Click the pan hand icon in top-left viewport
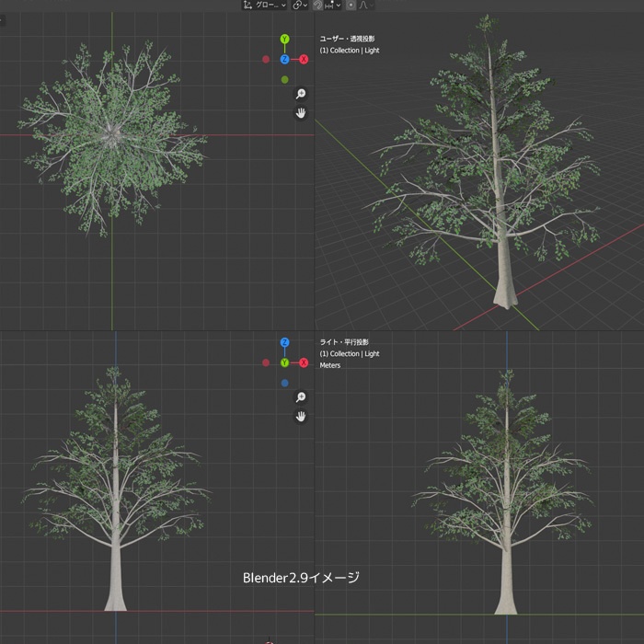This screenshot has width=644, height=644. point(301,112)
